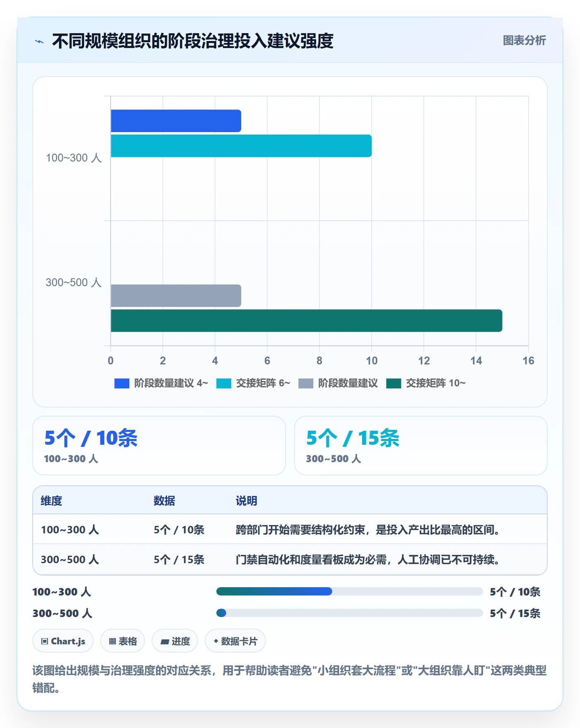Screen dimensions: 580x728
Task: Toggle the gray 阶段数量建议 legend item
Action: coord(338,383)
